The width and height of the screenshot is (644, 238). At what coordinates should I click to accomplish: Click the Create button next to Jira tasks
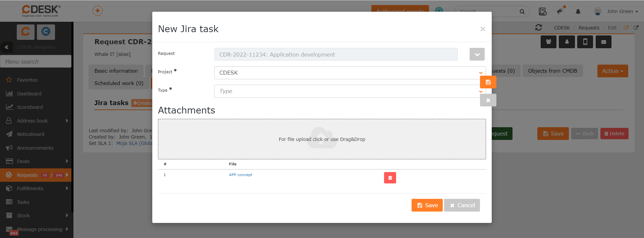(x=142, y=103)
